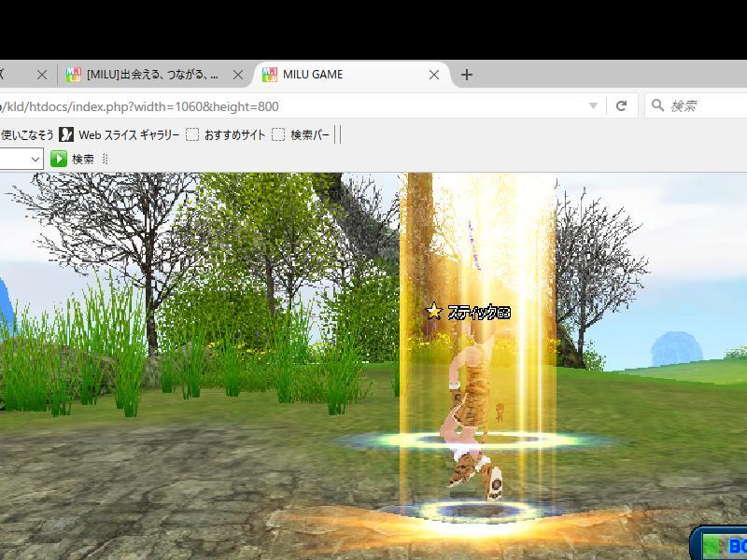Open the Web スライス ギャラリー bookmark
Viewport: 747px width, 560px height.
(120, 134)
